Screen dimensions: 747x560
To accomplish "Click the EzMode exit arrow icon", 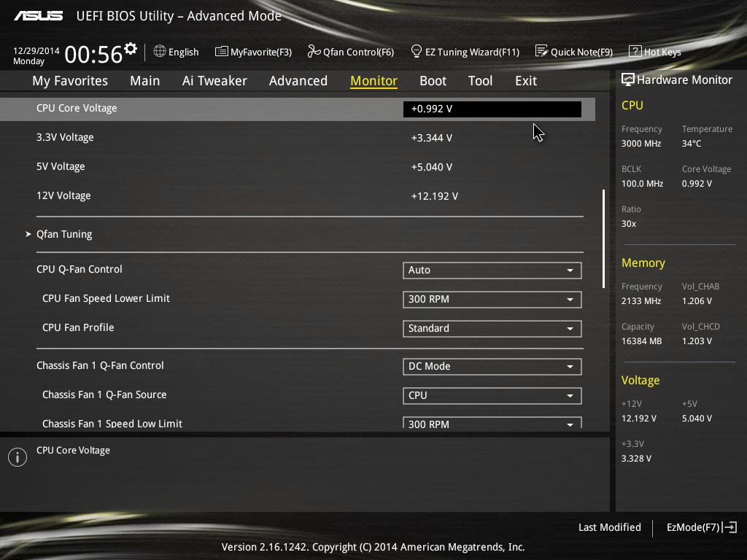I will (729, 527).
